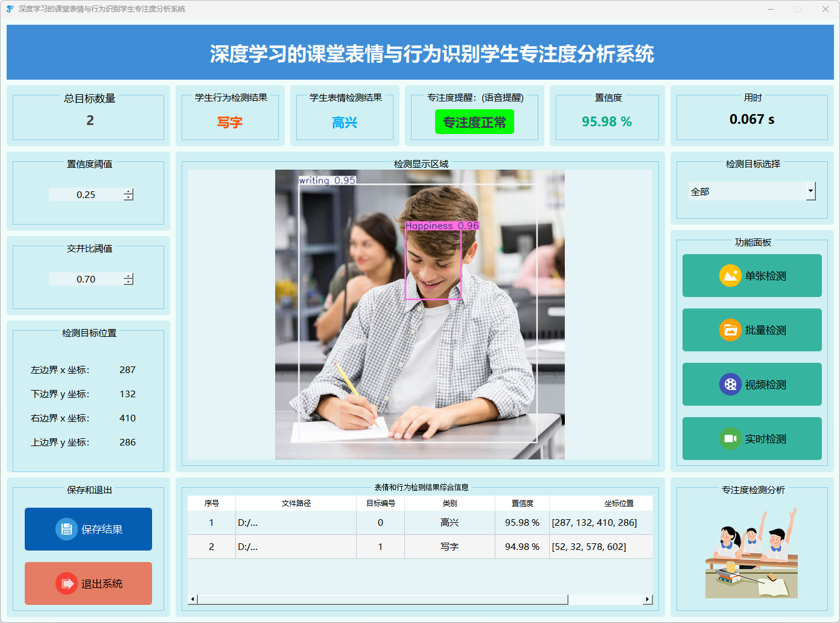
Task: Click the real-time detection camera icon
Action: [x=730, y=439]
